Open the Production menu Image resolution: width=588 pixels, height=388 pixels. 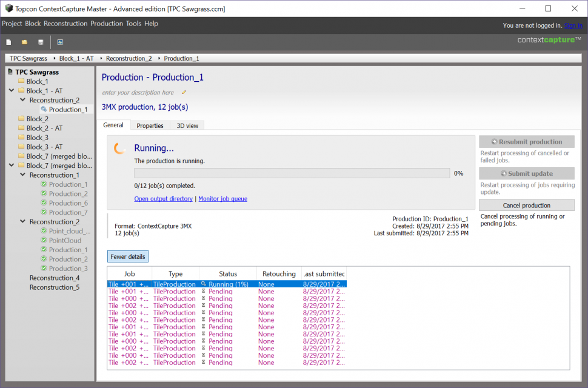pos(107,24)
